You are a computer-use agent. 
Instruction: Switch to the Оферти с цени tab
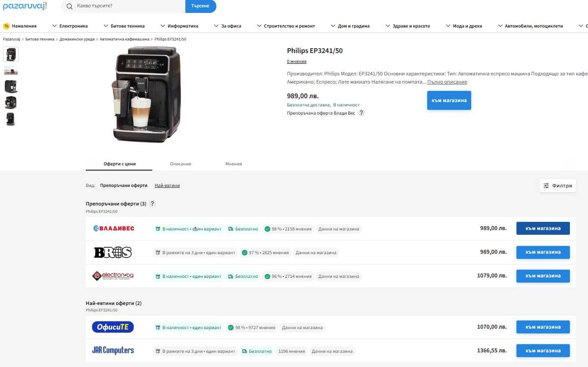click(x=119, y=164)
